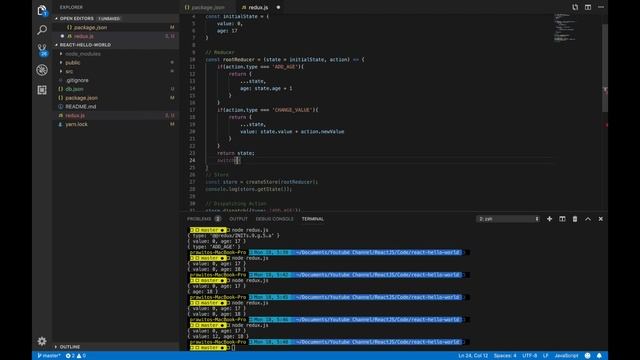This screenshot has width=640, height=360.
Task: Select the Terminal panel tab
Action: pos(313,219)
